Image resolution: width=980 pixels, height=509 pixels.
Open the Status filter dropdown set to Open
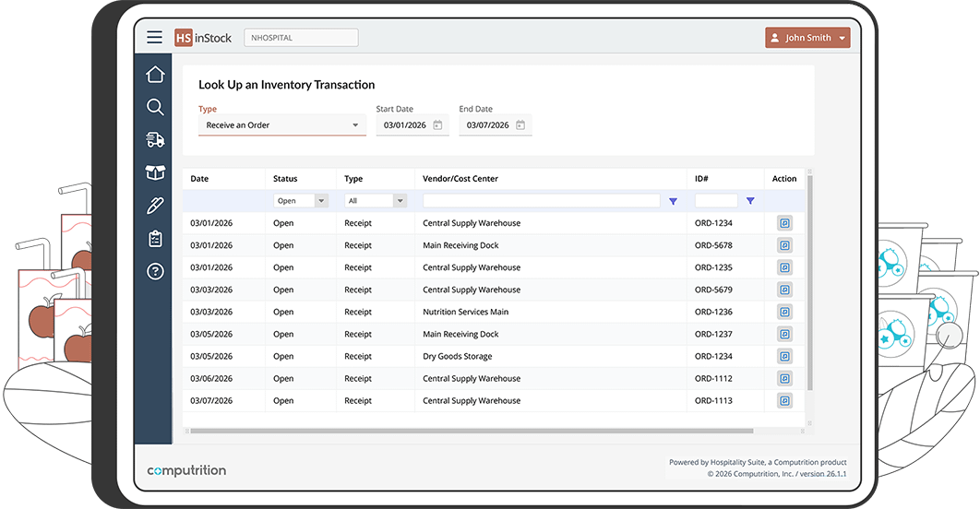(320, 201)
